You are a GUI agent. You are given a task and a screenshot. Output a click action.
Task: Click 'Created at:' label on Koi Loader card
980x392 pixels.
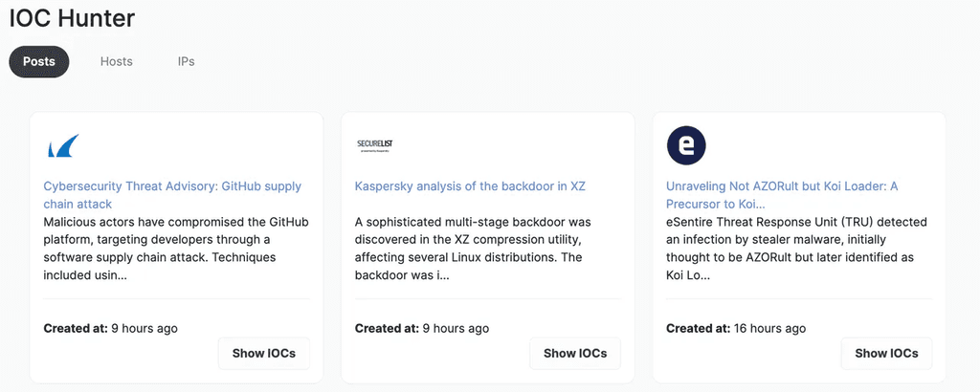pyautogui.click(x=697, y=328)
